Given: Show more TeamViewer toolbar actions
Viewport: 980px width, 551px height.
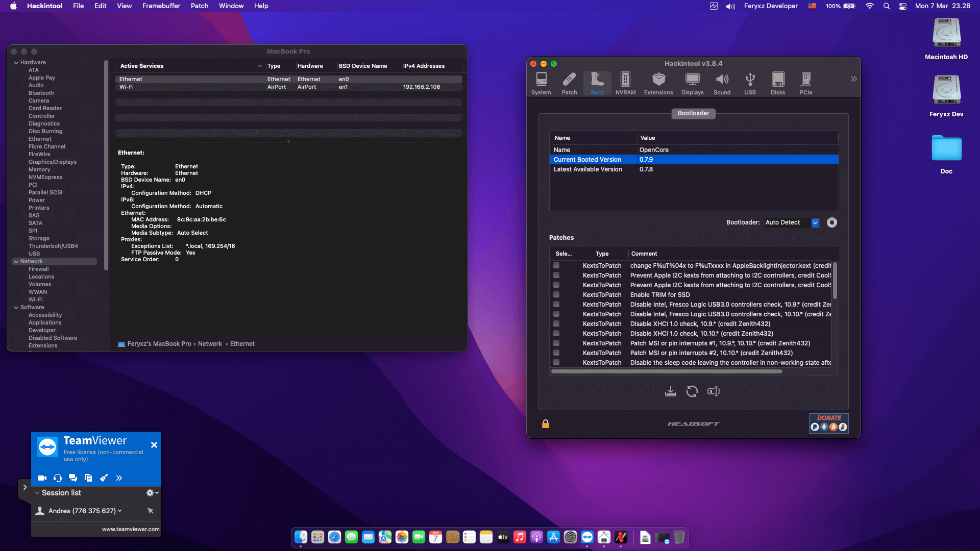Looking at the screenshot, I should [119, 478].
